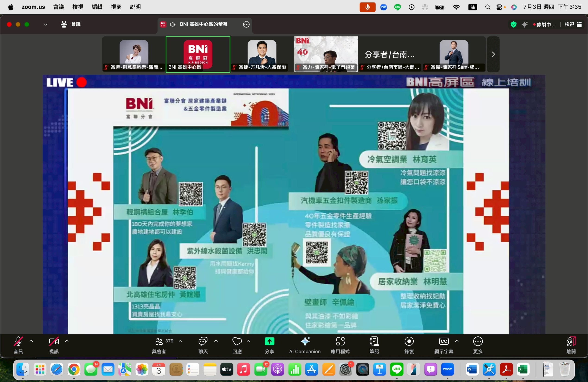Toggle the 錄製 record button
The width and height of the screenshot is (588, 382).
point(409,345)
